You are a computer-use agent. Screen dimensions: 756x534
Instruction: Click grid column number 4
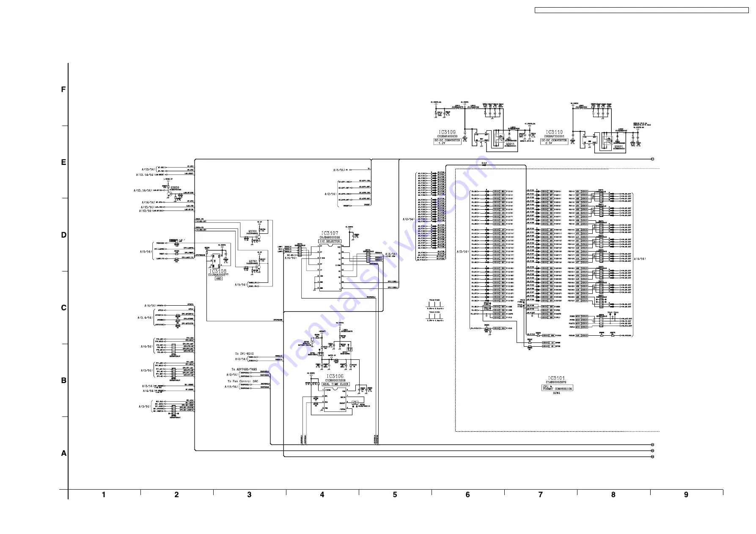(322, 495)
